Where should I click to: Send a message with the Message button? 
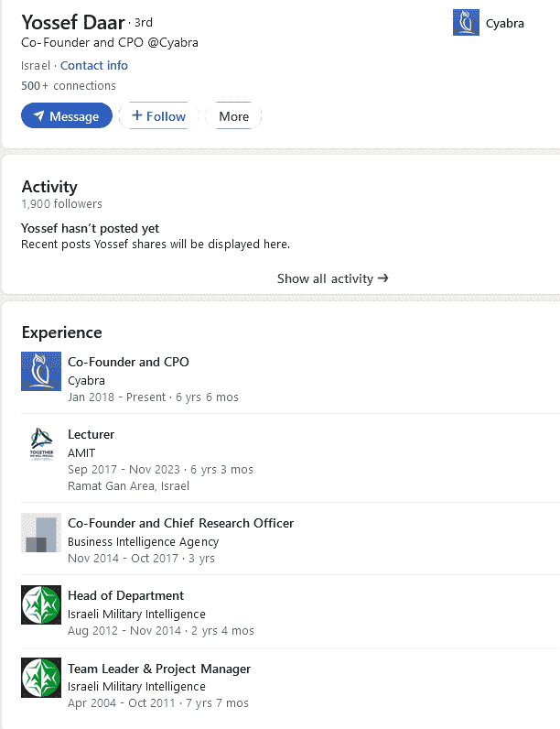[67, 115]
